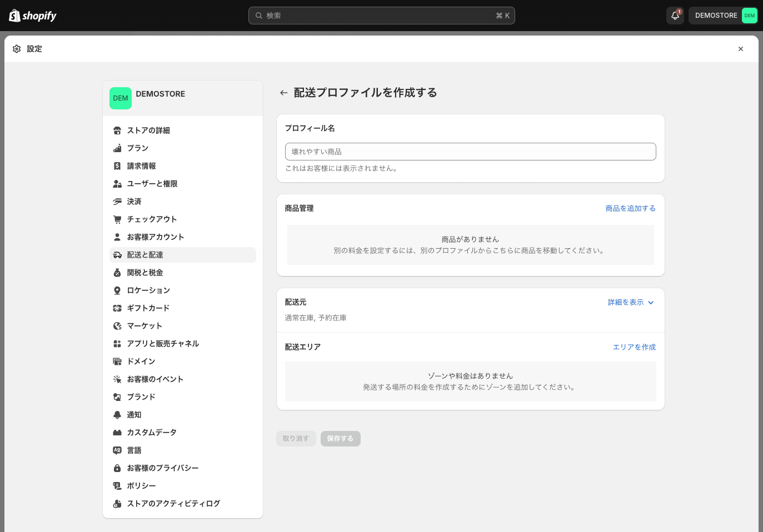The width and height of the screenshot is (763, 532).
Task: Click the エリアを作成 link
Action: (x=634, y=347)
